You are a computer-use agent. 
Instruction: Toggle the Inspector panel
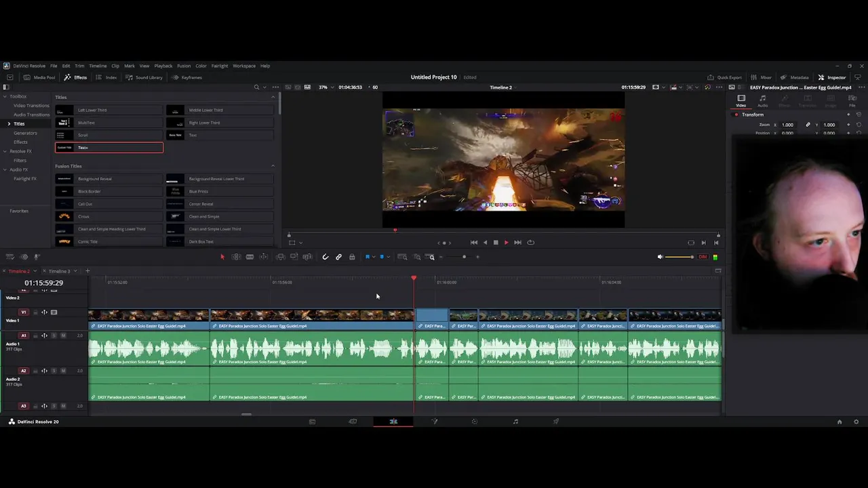[832, 77]
